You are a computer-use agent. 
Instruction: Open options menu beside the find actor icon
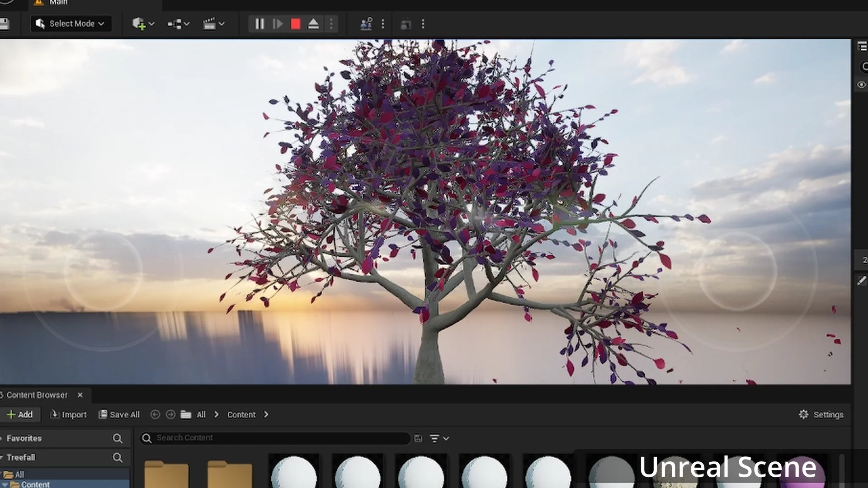click(383, 23)
